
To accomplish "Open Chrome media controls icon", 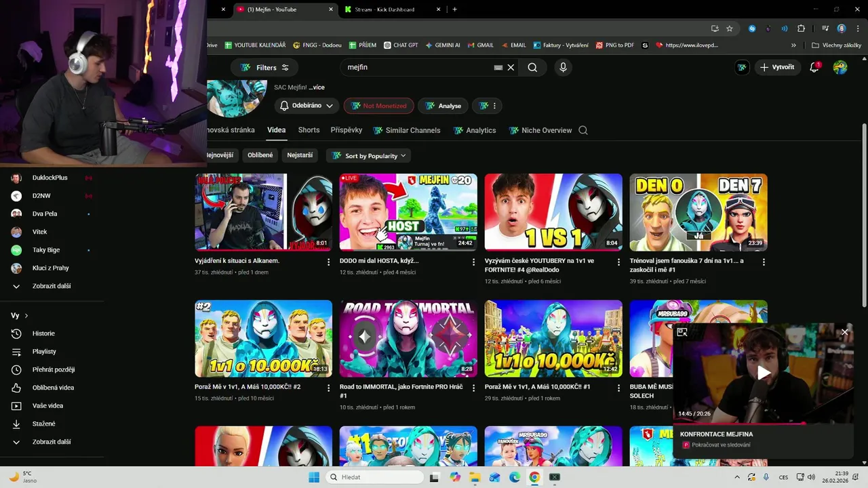I will 825,28.
